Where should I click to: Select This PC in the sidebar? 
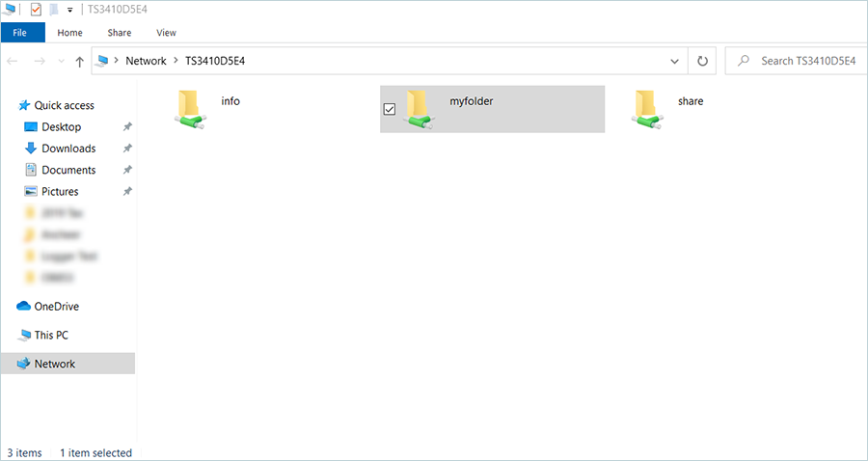[x=50, y=336]
